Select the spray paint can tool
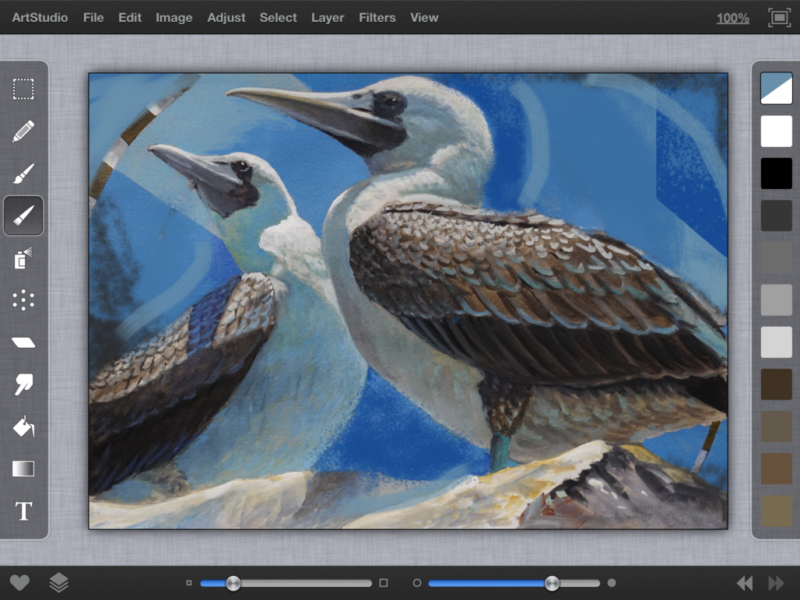Viewport: 800px width, 600px height. coord(23,258)
